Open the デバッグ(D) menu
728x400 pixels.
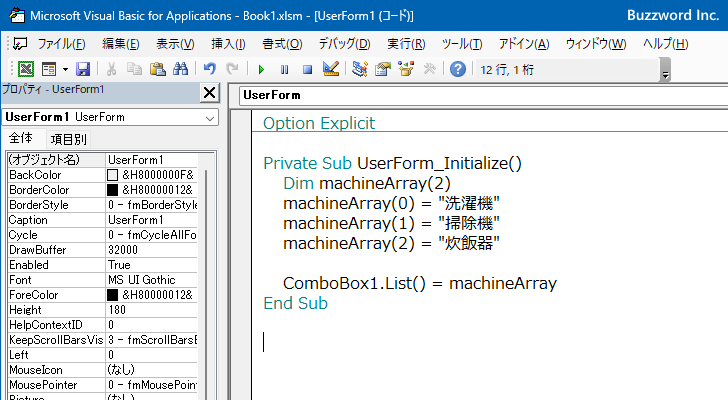tap(344, 44)
